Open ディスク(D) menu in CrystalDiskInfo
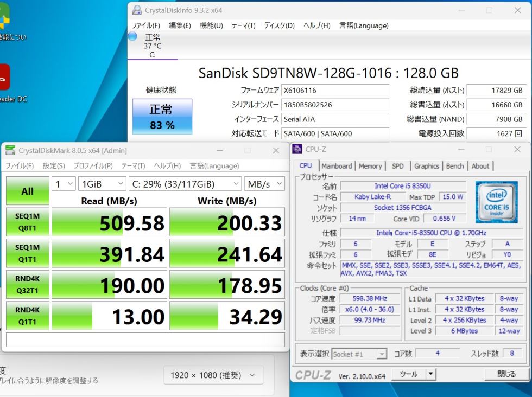 click(x=279, y=25)
